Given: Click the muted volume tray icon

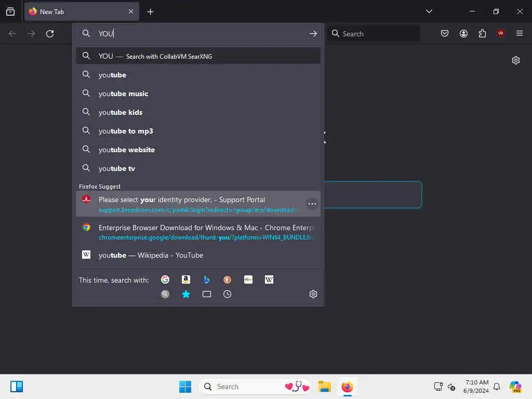Looking at the screenshot, I should [x=451, y=387].
